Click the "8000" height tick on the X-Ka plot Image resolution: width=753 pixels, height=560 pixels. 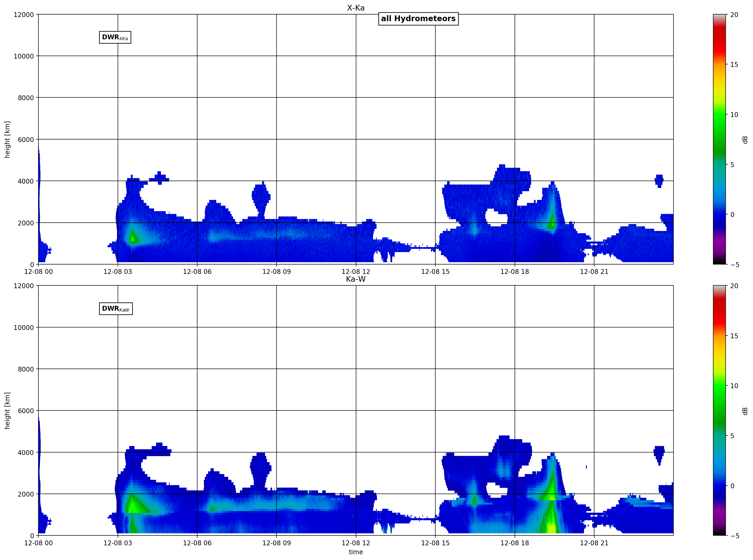[26, 98]
